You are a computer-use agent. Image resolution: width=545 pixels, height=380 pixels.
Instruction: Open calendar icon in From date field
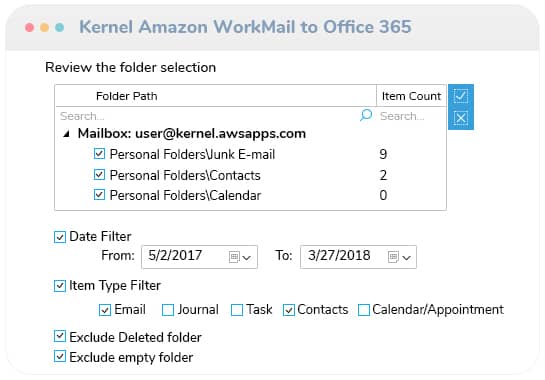[234, 257]
